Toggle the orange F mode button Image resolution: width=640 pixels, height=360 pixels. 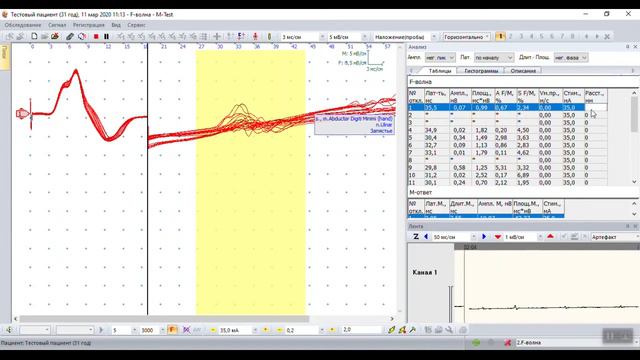point(172,329)
